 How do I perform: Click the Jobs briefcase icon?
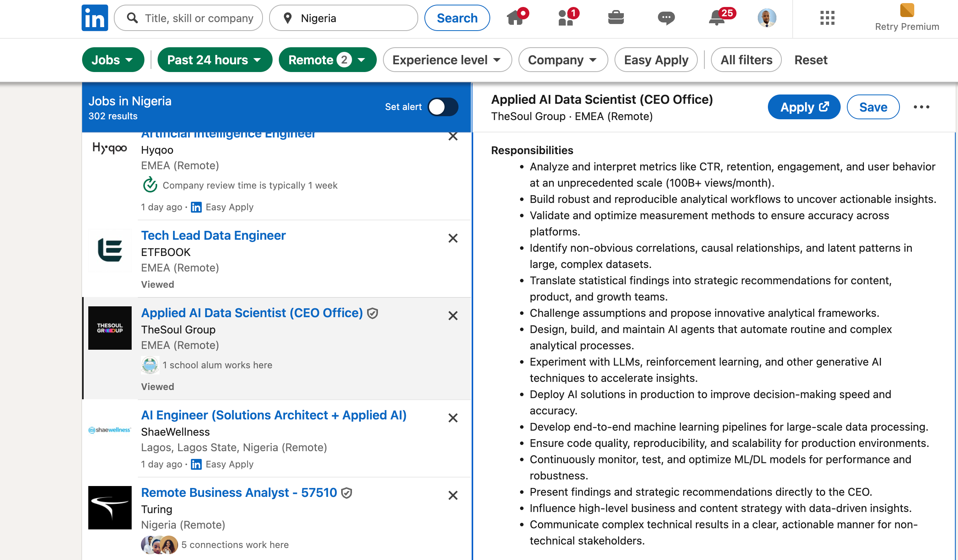click(616, 18)
